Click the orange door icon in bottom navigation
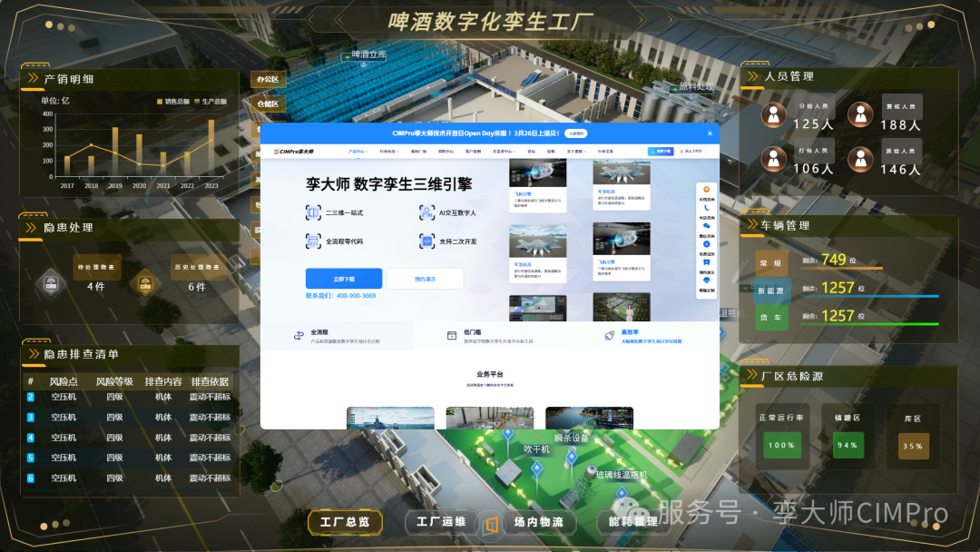This screenshot has width=980, height=552. pos(492,524)
